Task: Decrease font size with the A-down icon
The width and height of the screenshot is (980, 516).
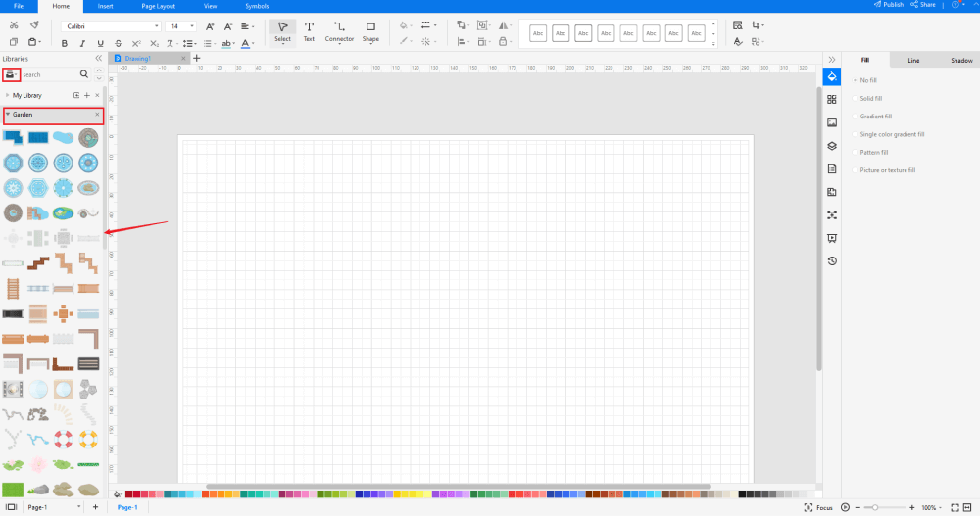Action: tap(228, 26)
